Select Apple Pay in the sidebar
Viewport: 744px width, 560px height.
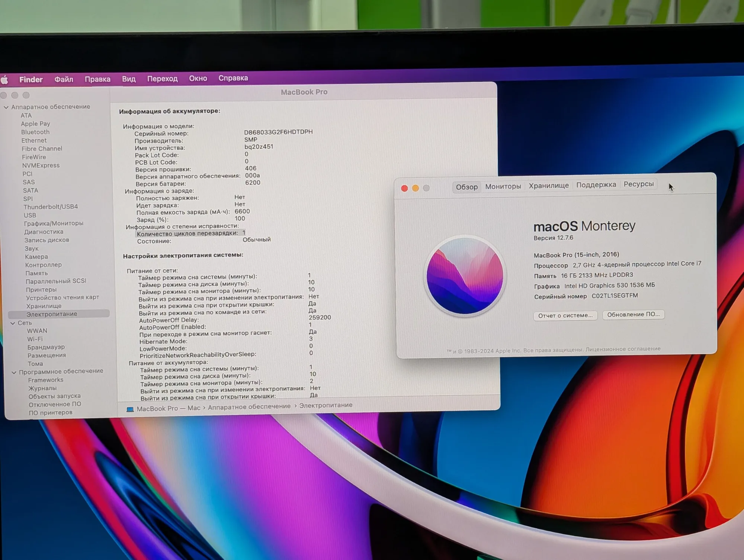click(35, 124)
